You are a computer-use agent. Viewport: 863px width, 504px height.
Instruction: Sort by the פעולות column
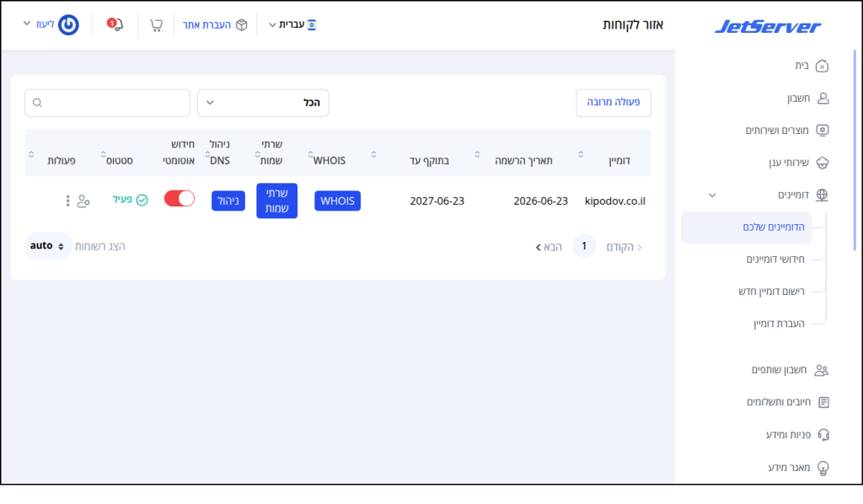[31, 154]
